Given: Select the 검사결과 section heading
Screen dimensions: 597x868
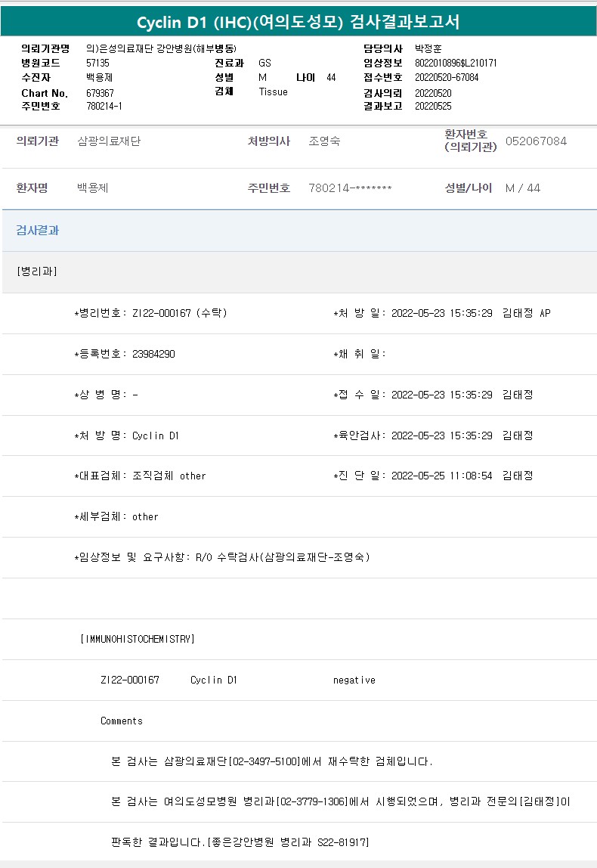Looking at the screenshot, I should click(x=38, y=231).
